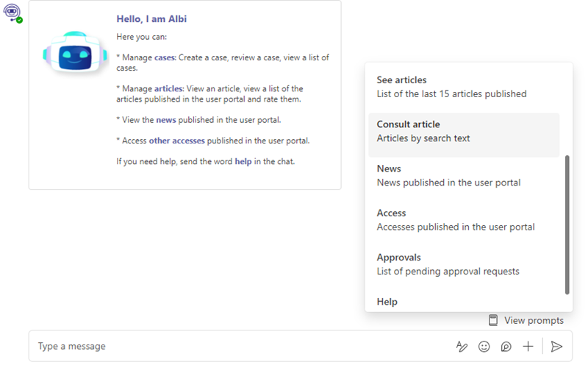Open the other accesses link
Screen dimensions: 588x368
(x=176, y=141)
